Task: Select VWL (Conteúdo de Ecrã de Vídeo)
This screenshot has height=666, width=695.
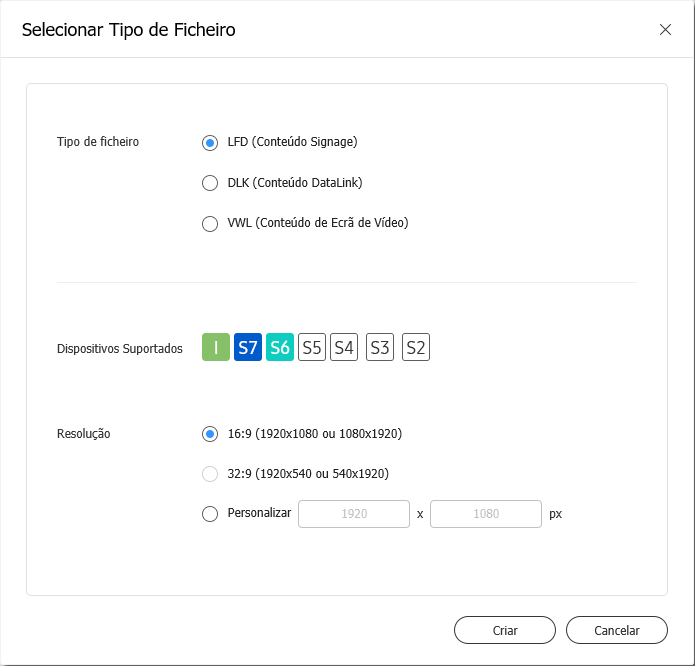Action: pos(210,224)
